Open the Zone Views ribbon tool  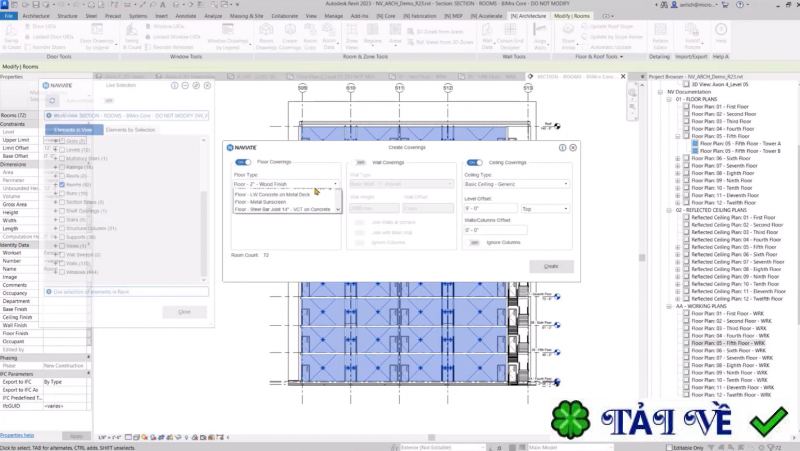[x=352, y=36]
